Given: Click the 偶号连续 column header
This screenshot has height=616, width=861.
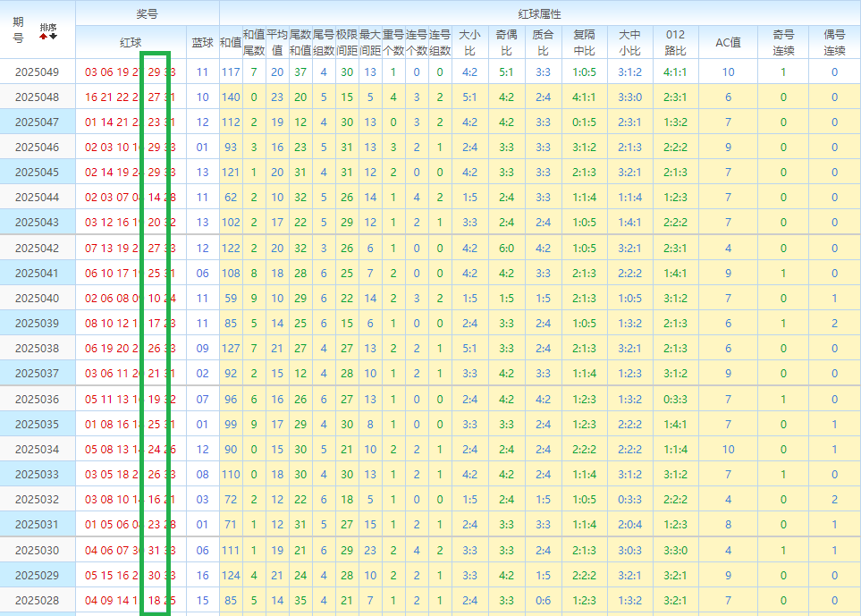Looking at the screenshot, I should 835,42.
